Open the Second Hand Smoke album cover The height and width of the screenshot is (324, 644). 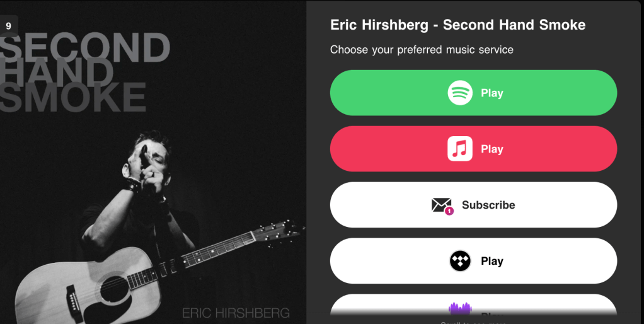coord(152,162)
